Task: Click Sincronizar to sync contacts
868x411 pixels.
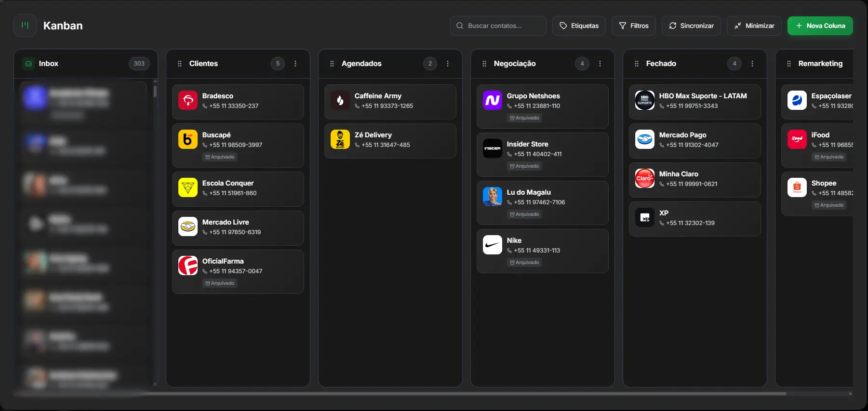Action: [691, 26]
